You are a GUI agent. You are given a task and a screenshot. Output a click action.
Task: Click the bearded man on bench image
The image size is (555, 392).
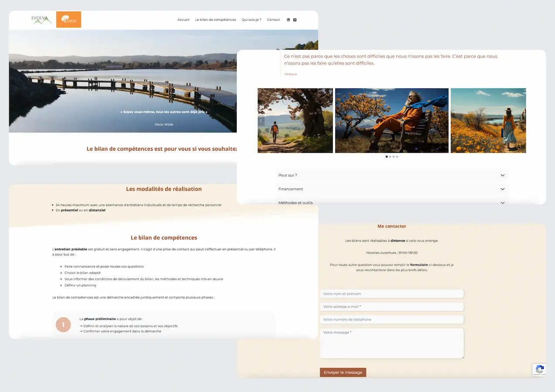392,121
